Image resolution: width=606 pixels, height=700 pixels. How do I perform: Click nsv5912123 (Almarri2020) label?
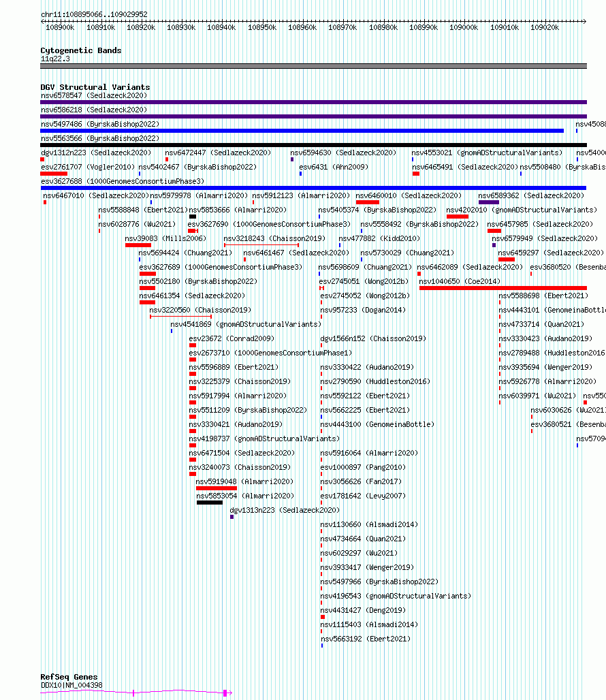pyautogui.click(x=301, y=195)
